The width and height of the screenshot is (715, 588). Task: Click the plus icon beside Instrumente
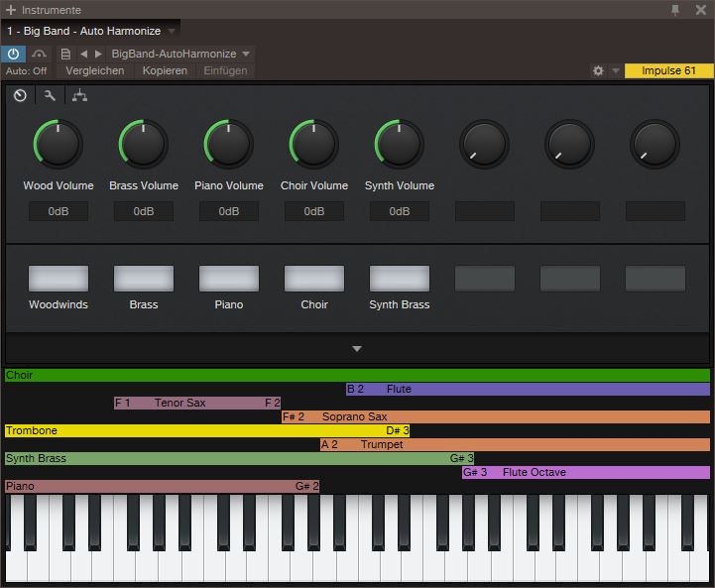tap(11, 10)
